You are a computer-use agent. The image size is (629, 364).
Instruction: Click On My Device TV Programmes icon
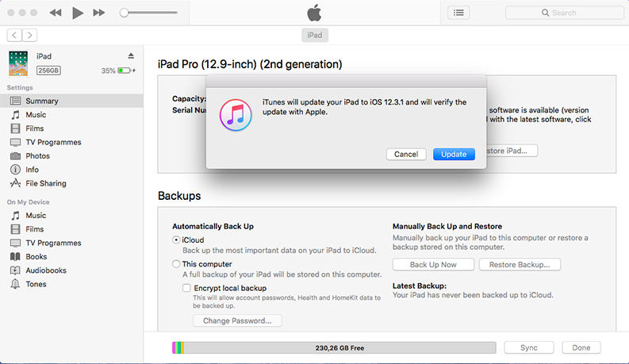[x=15, y=243]
